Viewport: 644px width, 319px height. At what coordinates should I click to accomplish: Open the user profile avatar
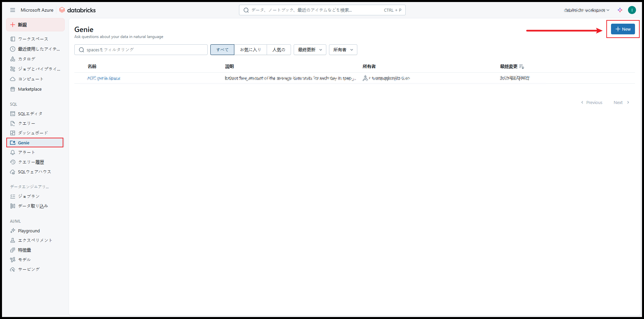(x=632, y=10)
